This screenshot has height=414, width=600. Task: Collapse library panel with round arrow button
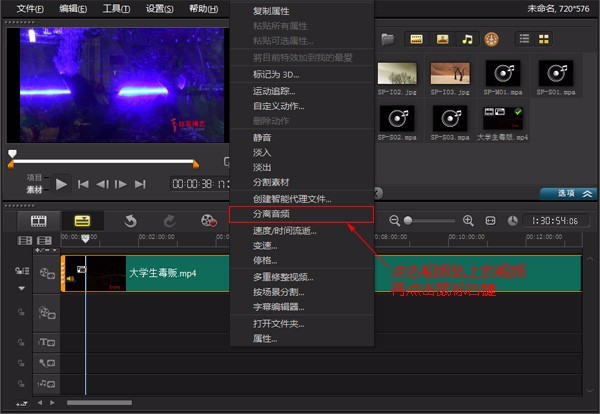pyautogui.click(x=378, y=193)
